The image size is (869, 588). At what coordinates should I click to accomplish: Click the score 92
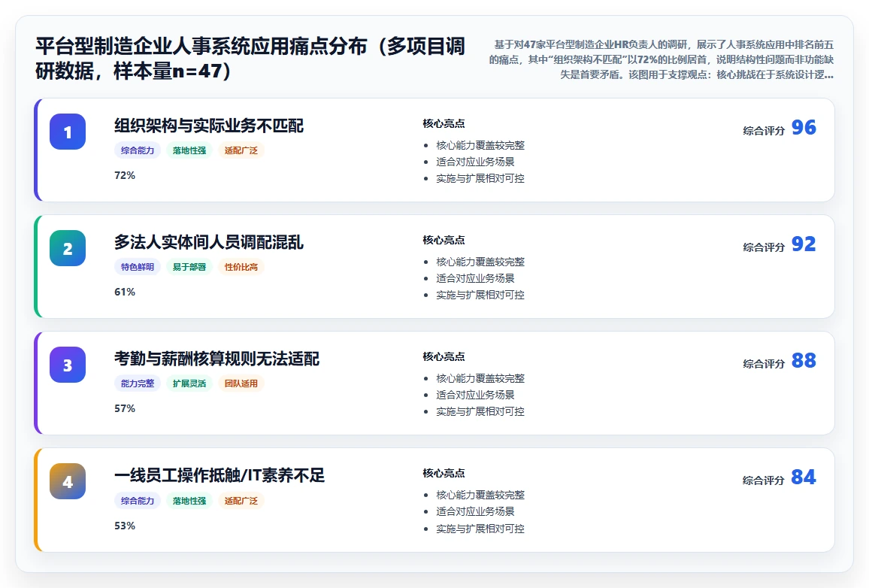(804, 244)
